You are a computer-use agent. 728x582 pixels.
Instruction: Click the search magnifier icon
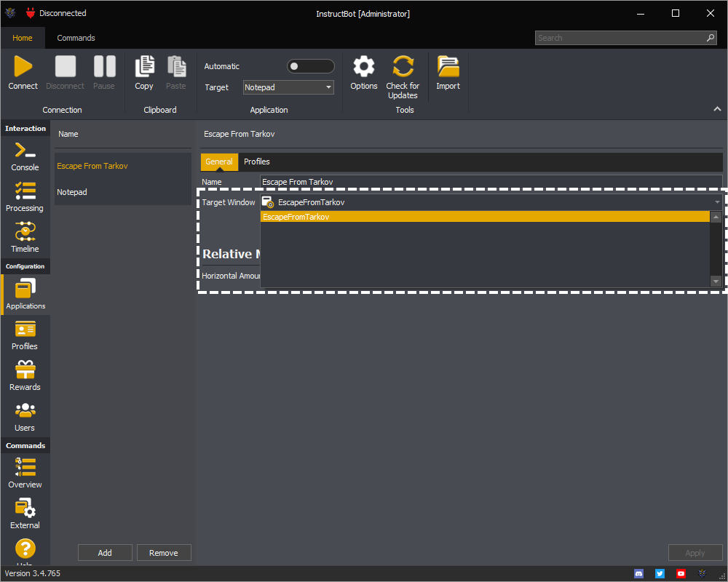711,38
